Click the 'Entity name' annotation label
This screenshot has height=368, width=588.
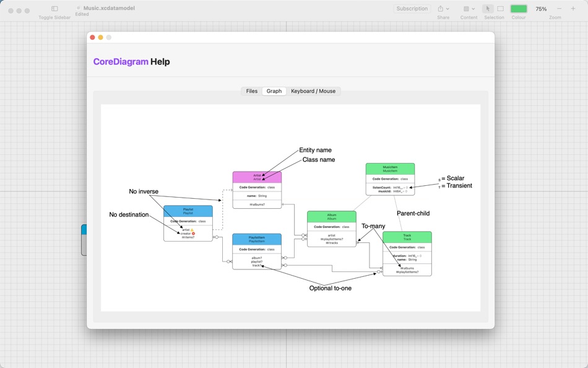click(316, 150)
